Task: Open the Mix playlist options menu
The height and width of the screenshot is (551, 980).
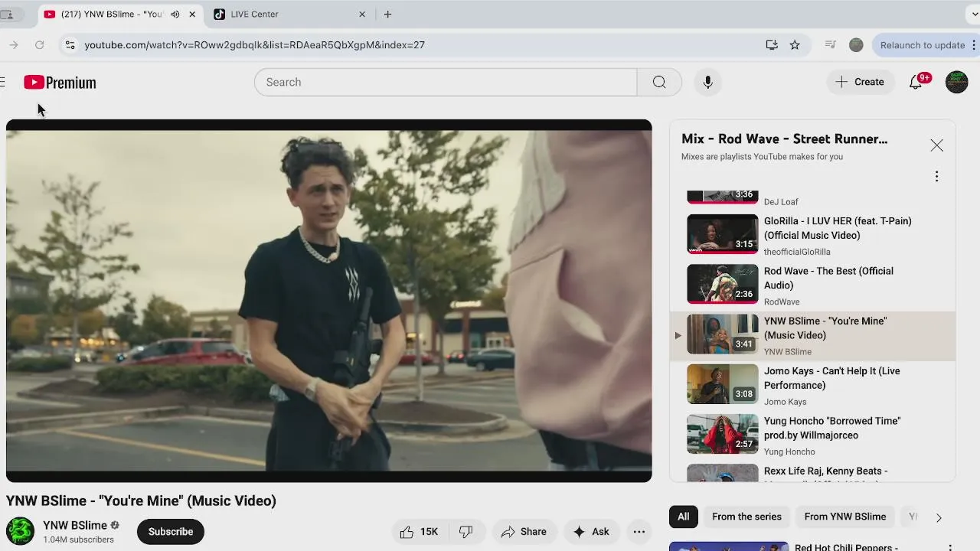Action: click(936, 177)
